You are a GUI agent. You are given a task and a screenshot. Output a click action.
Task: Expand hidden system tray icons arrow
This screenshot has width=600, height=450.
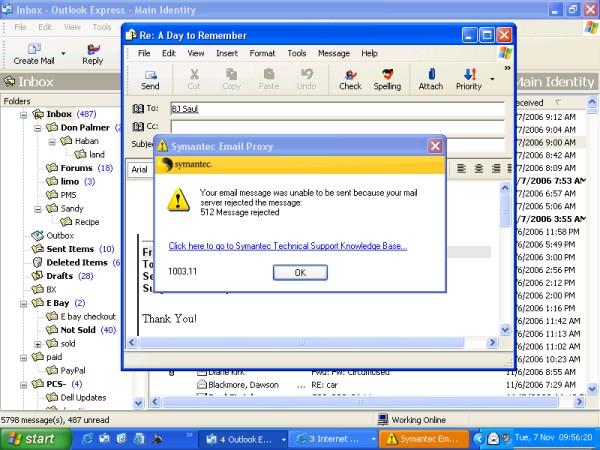click(x=478, y=439)
